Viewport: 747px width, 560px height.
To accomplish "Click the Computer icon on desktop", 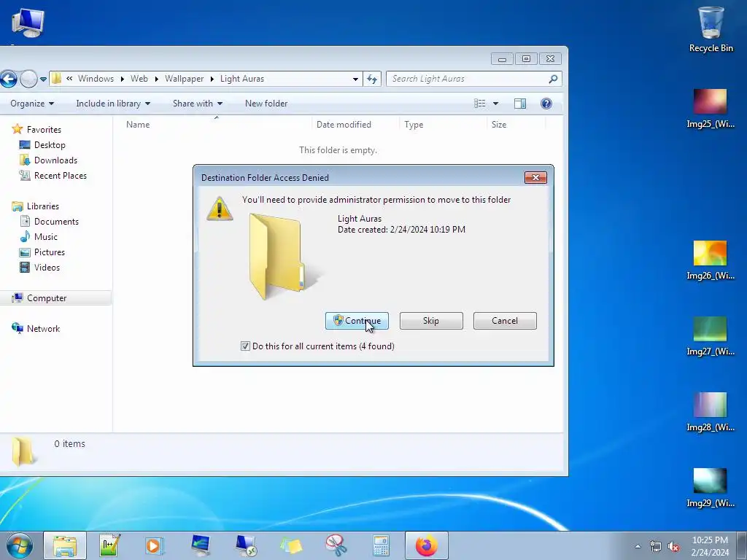I will (28, 23).
